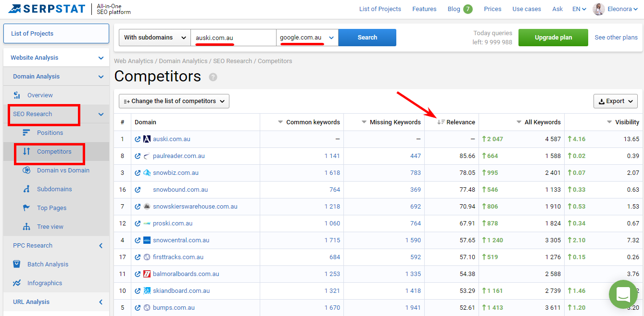Click the Positions list icon
Image resolution: width=644 pixels, height=316 pixels.
pyautogui.click(x=27, y=133)
